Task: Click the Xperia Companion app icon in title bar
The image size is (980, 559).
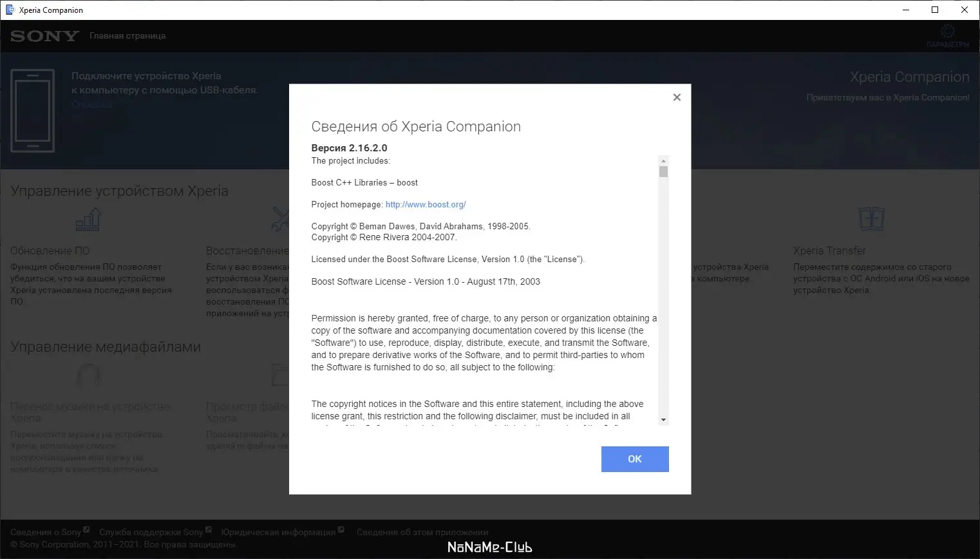Action: 10,10
